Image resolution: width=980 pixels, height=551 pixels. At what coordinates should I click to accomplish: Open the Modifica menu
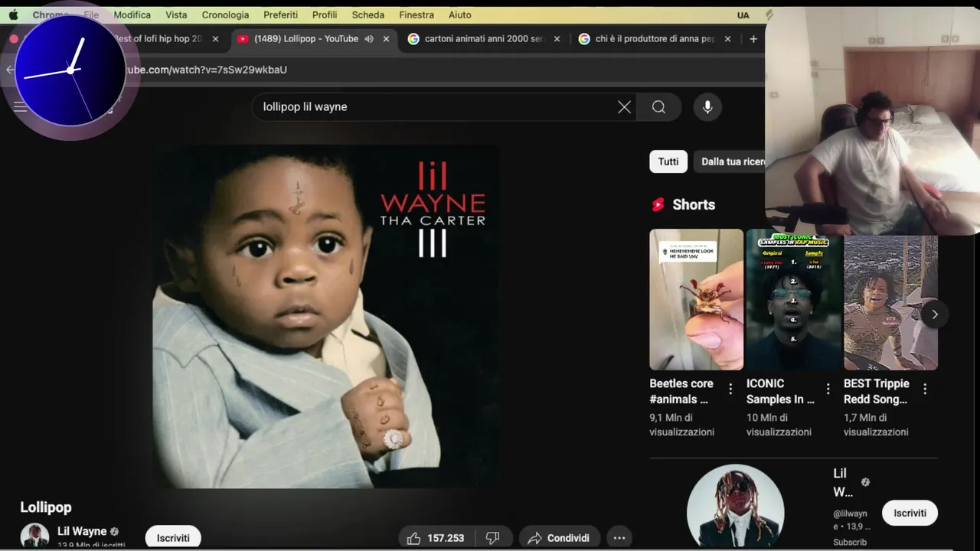[132, 15]
